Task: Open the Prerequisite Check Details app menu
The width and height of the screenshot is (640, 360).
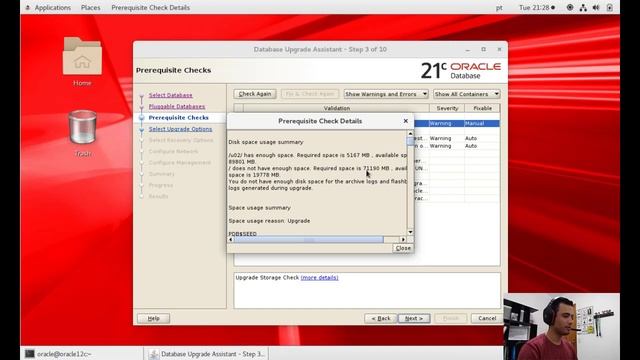Action: [150, 7]
